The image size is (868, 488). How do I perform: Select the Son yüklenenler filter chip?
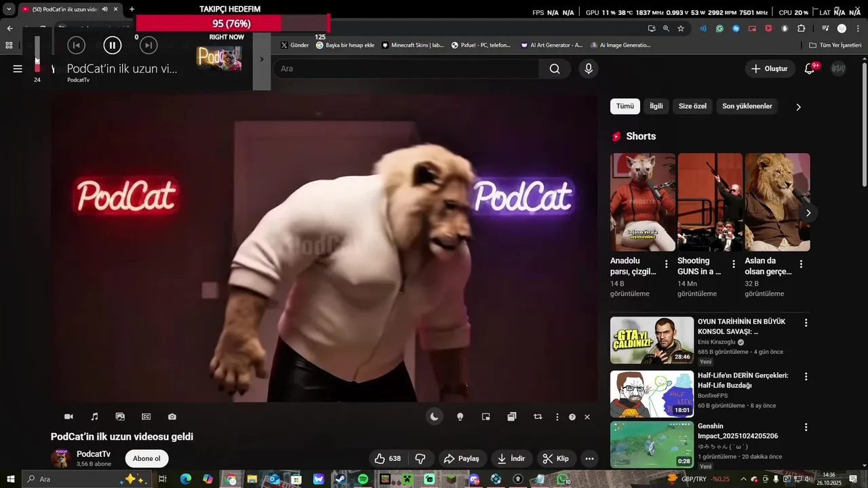[x=747, y=106]
